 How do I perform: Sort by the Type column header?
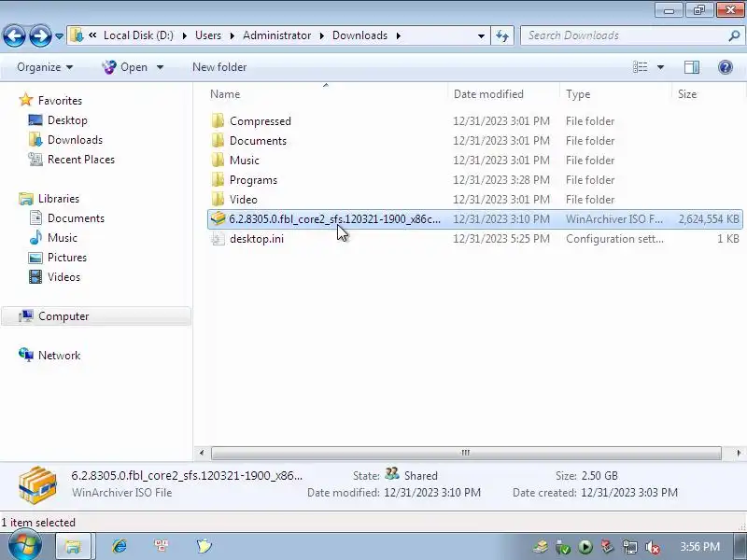[x=578, y=94]
